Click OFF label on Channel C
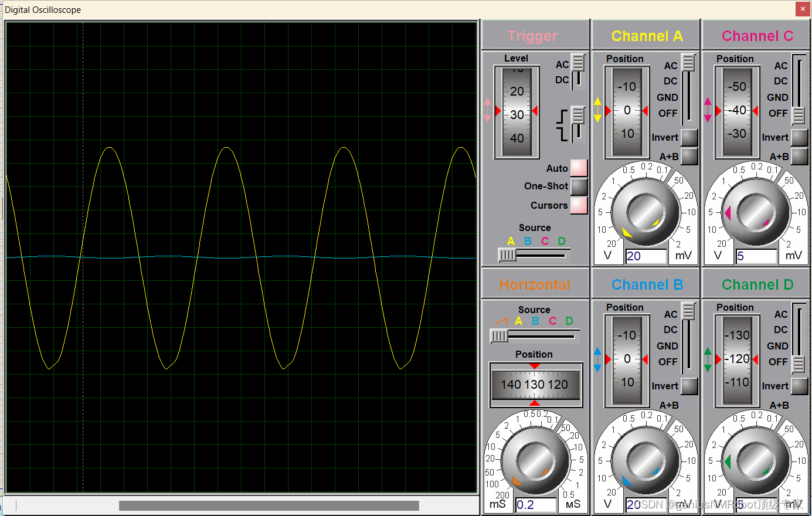 click(778, 113)
